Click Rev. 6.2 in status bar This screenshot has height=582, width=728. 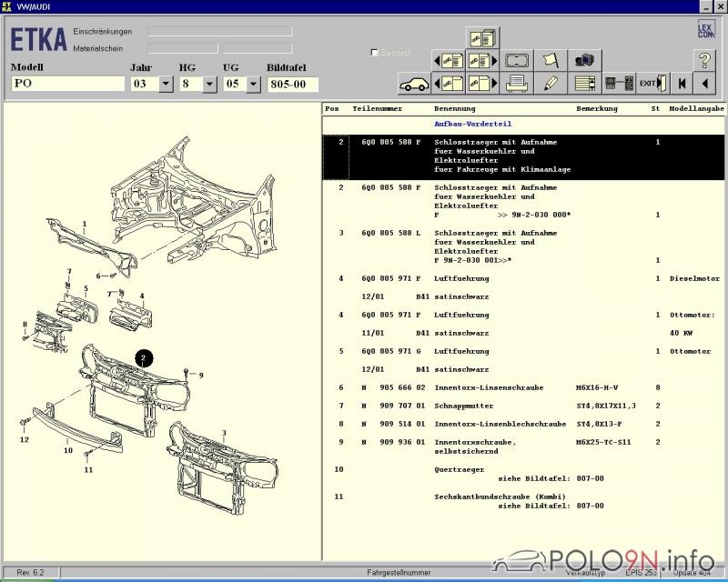[30, 573]
